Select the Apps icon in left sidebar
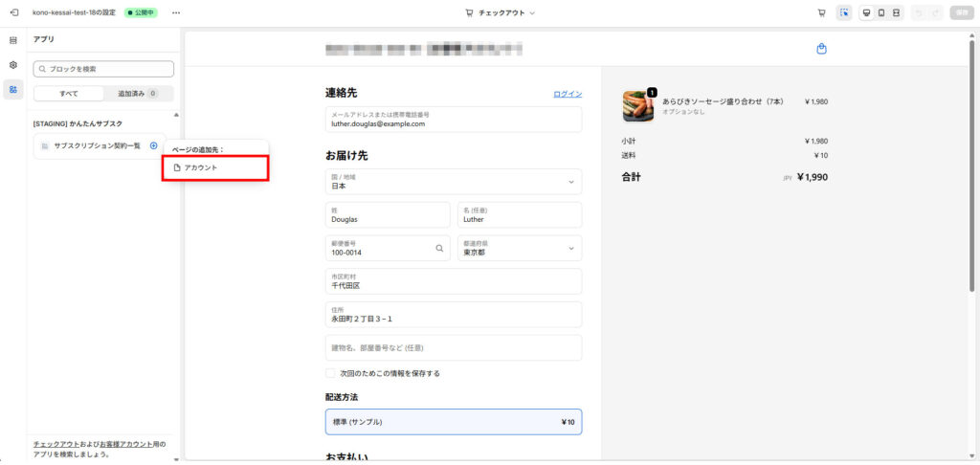Viewport: 980px width, 465px height. [13, 89]
